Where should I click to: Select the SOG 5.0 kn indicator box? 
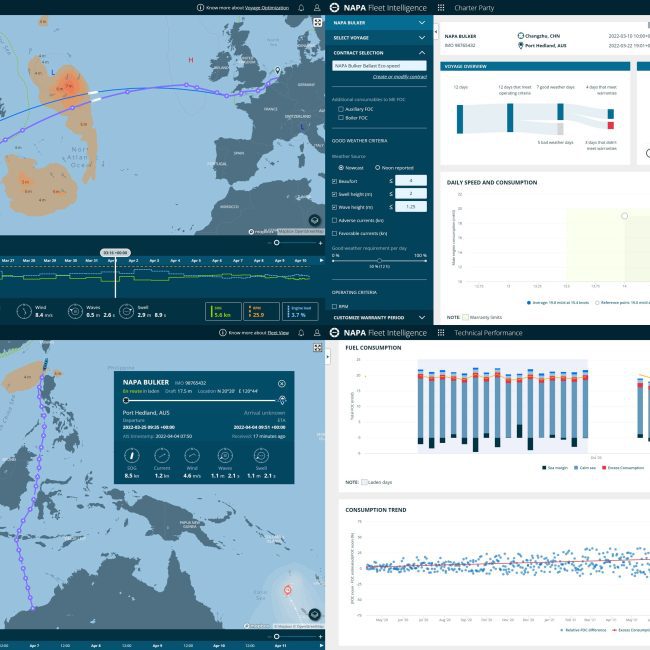223,311
